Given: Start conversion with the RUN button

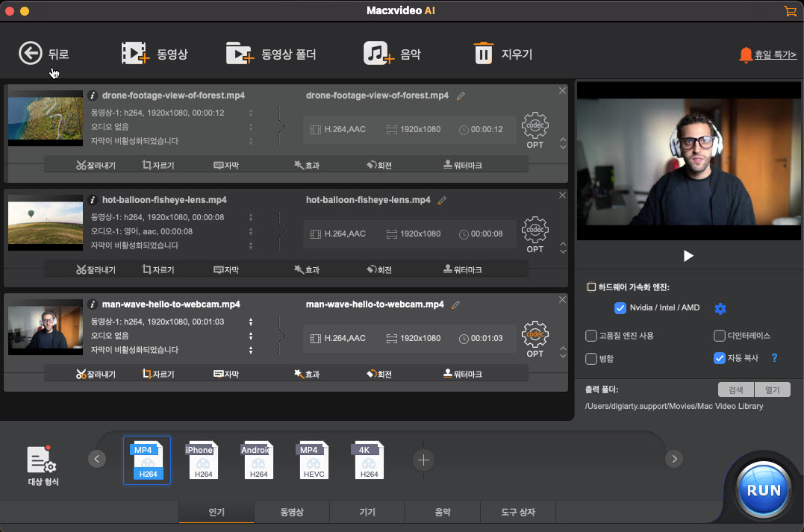Looking at the screenshot, I should pyautogui.click(x=761, y=490).
